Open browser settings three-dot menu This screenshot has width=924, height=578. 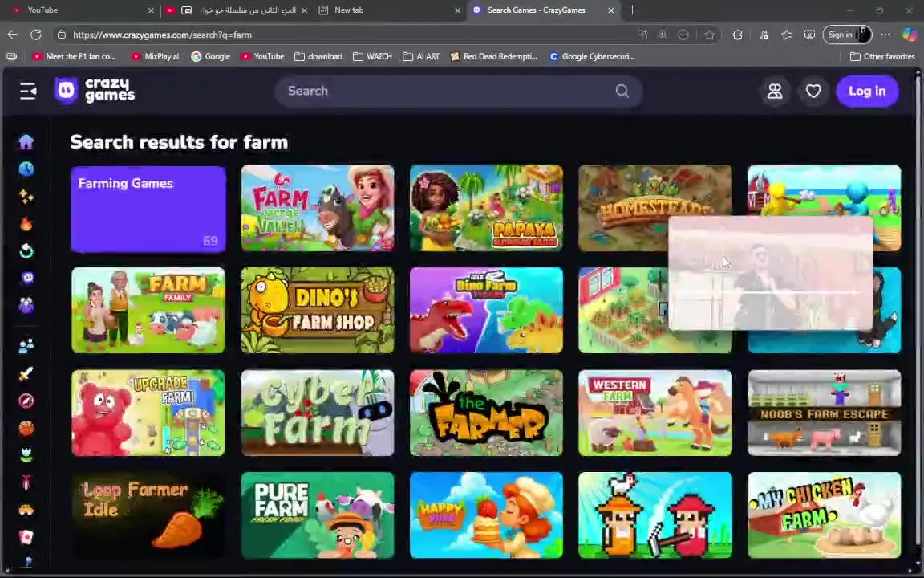click(x=885, y=35)
